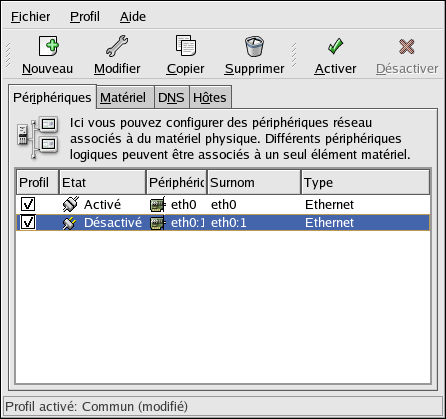Click the plug status icon for Désactivé row
Viewport: 446px width, 419px height.
click(70, 223)
